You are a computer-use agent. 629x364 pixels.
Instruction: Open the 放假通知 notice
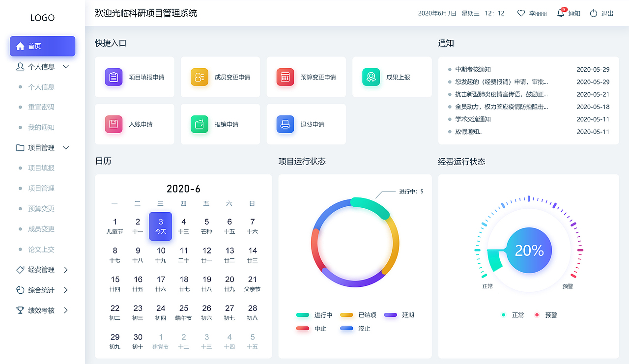click(x=468, y=132)
